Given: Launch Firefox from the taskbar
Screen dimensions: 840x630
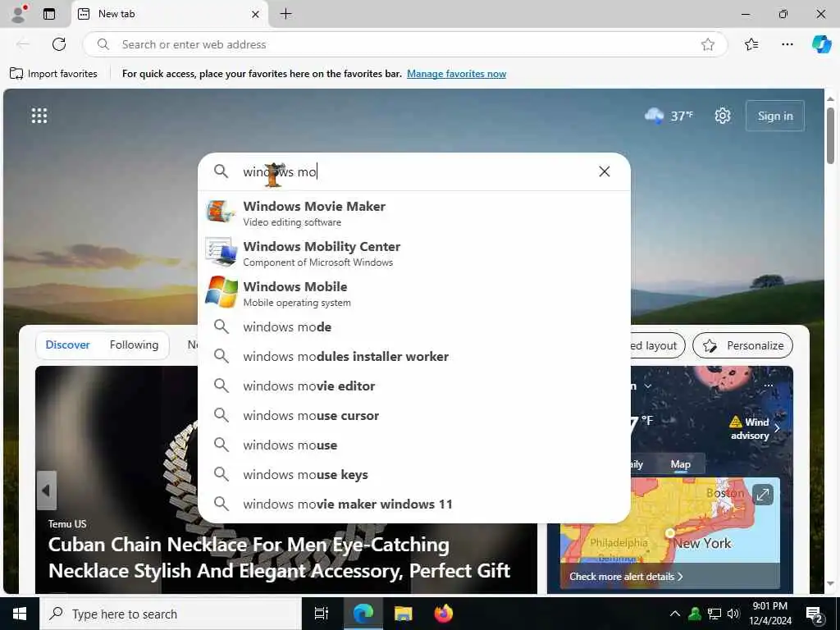Looking at the screenshot, I should click(443, 614).
